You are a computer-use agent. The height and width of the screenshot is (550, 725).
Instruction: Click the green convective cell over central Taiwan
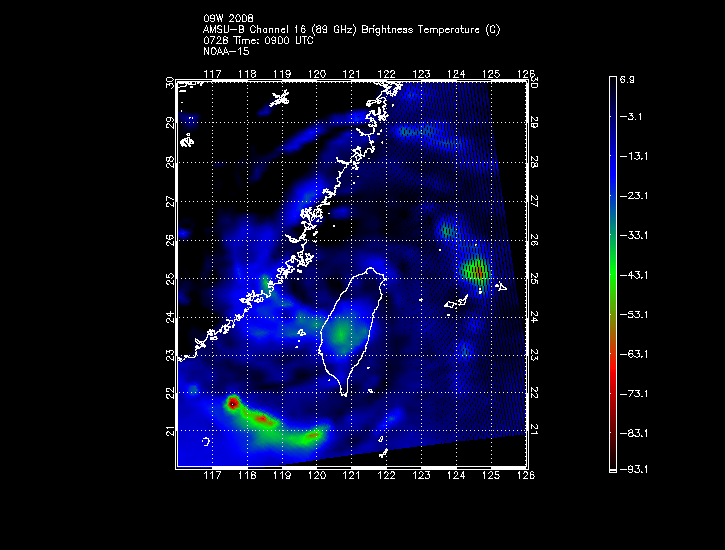[342, 334]
